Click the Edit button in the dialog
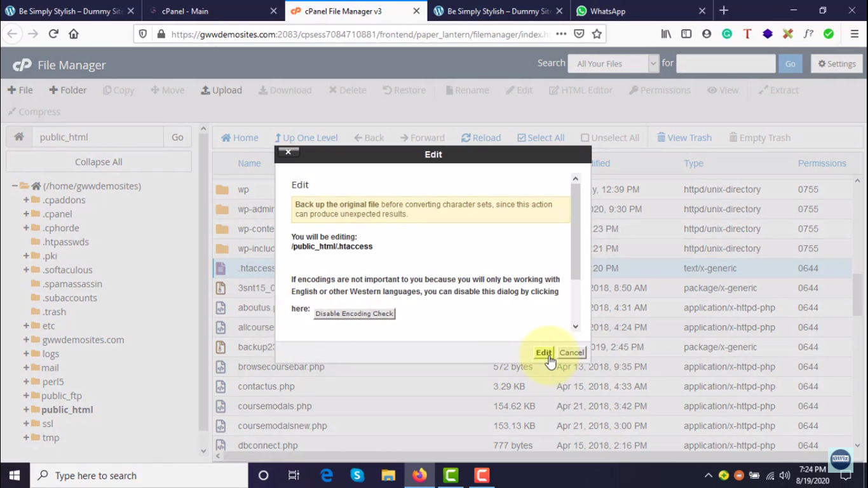This screenshot has width=868, height=488. click(543, 353)
